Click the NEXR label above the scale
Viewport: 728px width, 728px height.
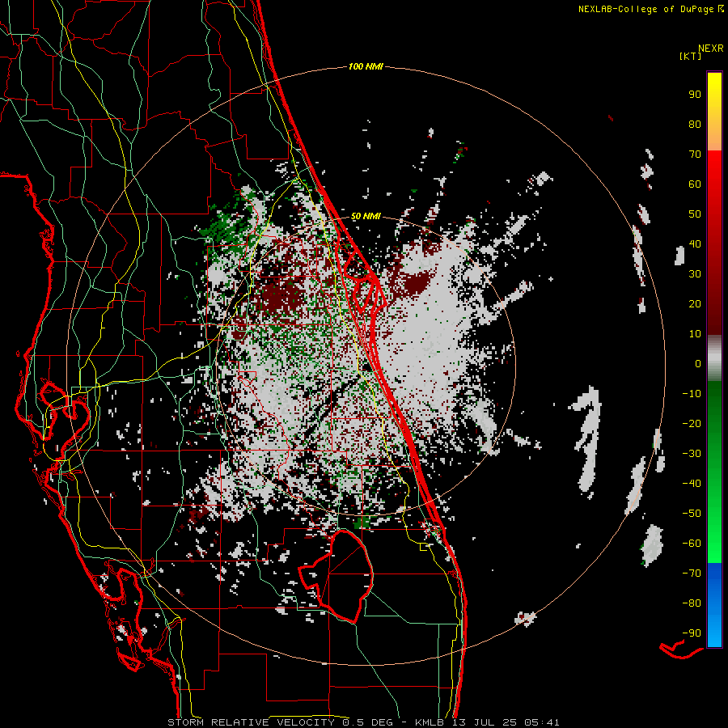click(x=711, y=49)
